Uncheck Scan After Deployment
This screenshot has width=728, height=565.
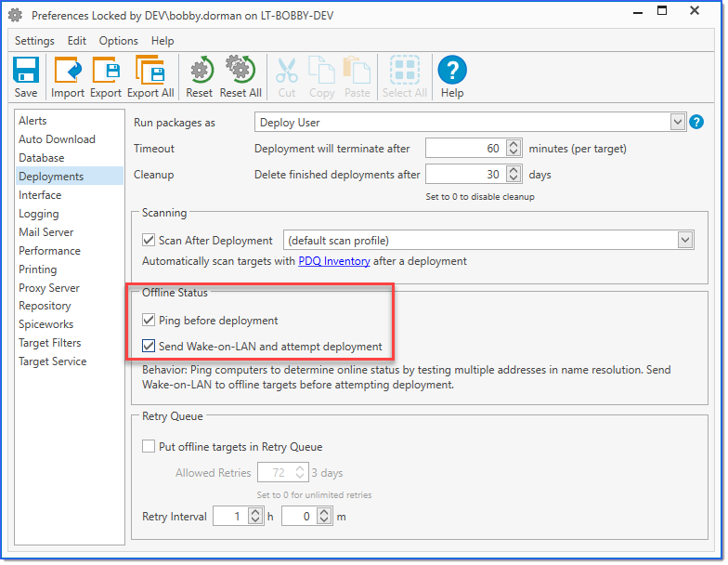coord(149,240)
